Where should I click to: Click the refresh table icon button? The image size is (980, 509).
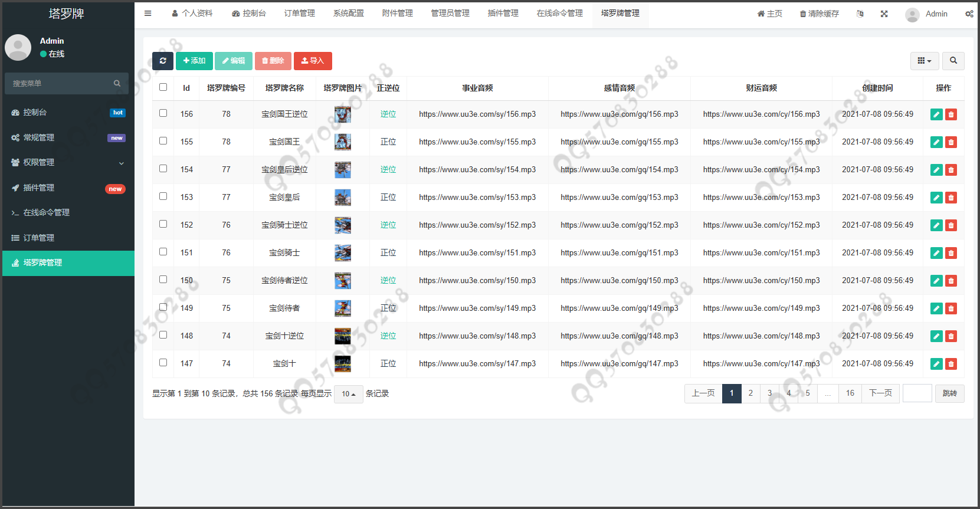point(162,61)
